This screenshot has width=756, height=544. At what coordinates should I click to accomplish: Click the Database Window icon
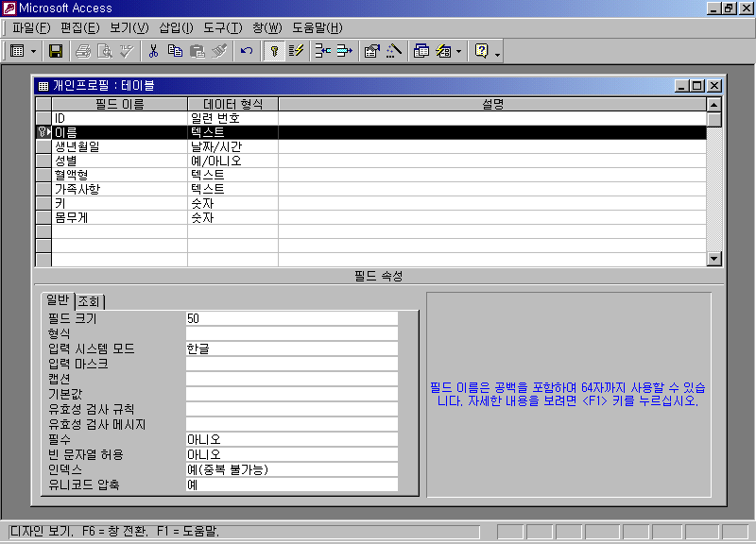point(421,51)
